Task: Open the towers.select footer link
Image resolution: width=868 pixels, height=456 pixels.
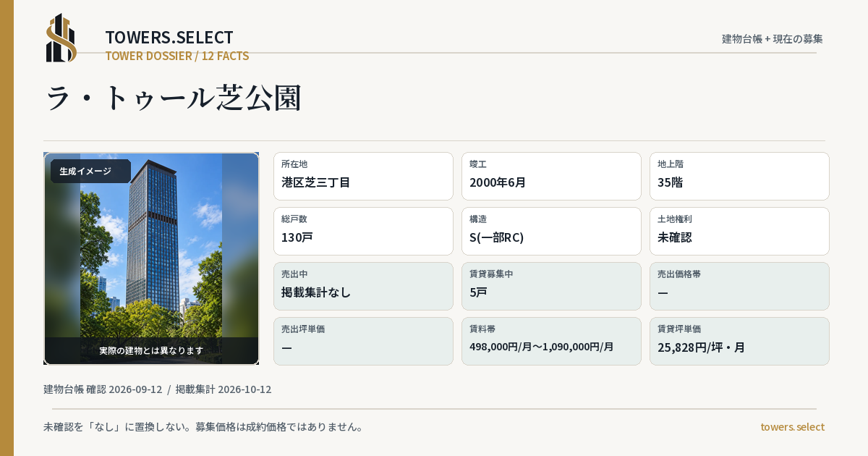Action: (792, 427)
